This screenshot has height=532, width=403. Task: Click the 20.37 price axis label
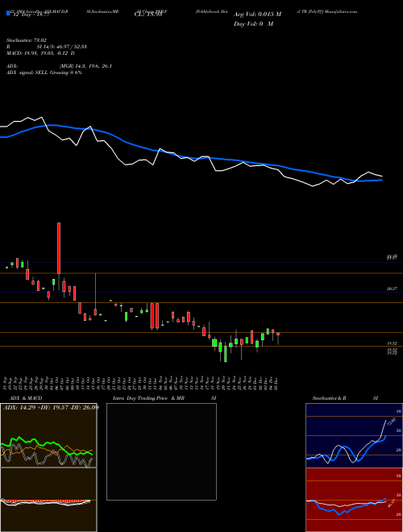click(392, 289)
